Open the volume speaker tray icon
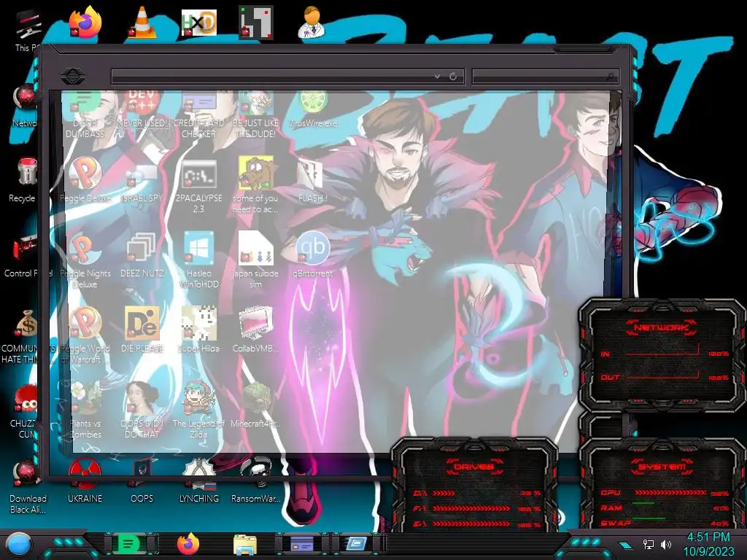 666,544
